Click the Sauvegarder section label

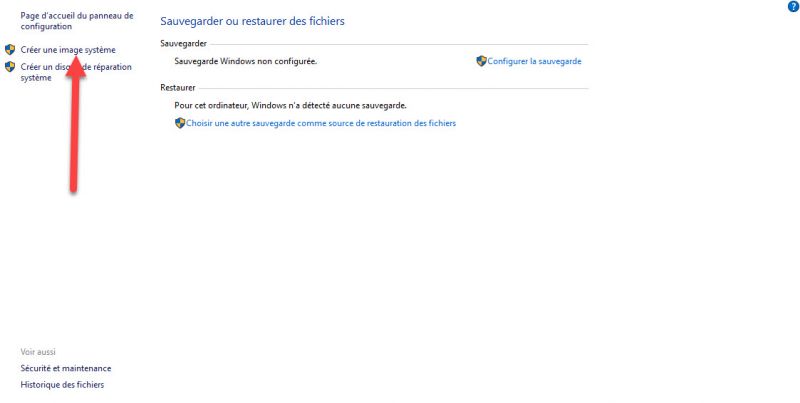[x=184, y=44]
